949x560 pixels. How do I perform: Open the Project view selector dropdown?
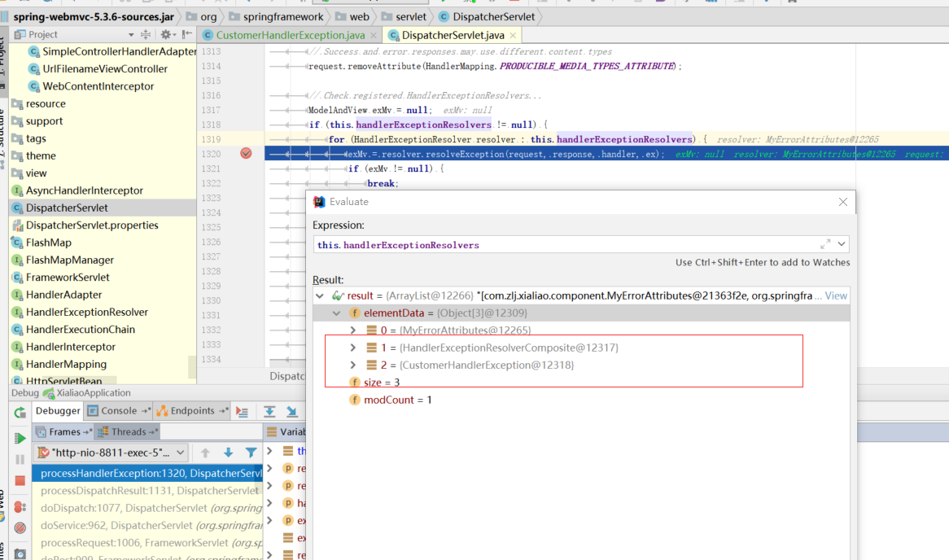click(131, 34)
